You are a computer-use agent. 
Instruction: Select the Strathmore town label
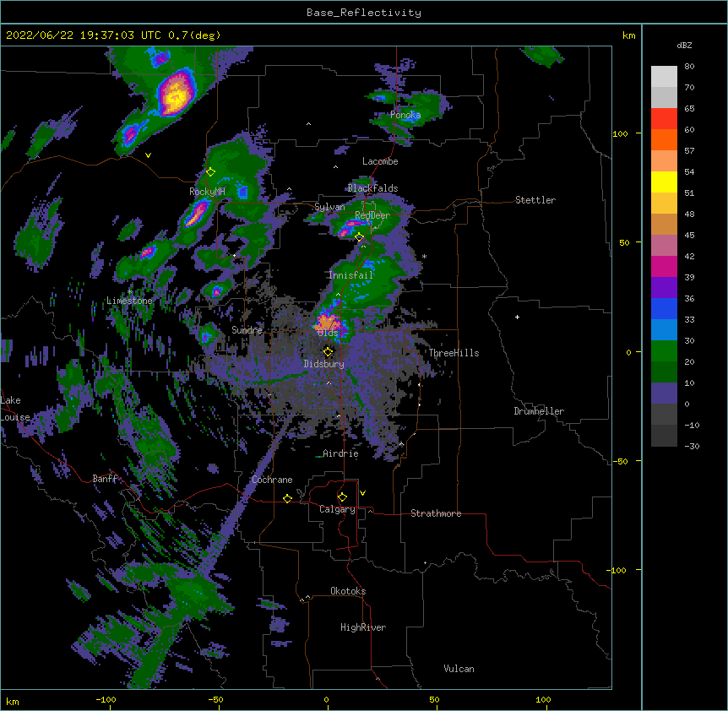[436, 513]
